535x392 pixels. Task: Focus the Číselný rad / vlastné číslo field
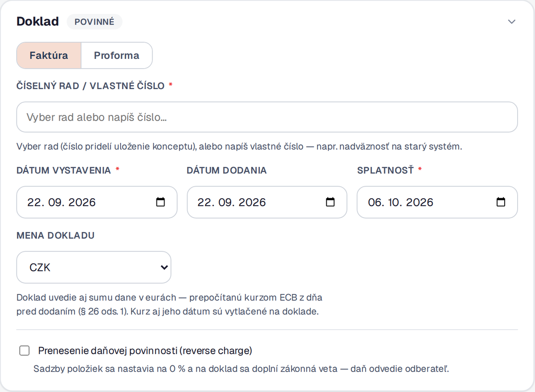(267, 117)
